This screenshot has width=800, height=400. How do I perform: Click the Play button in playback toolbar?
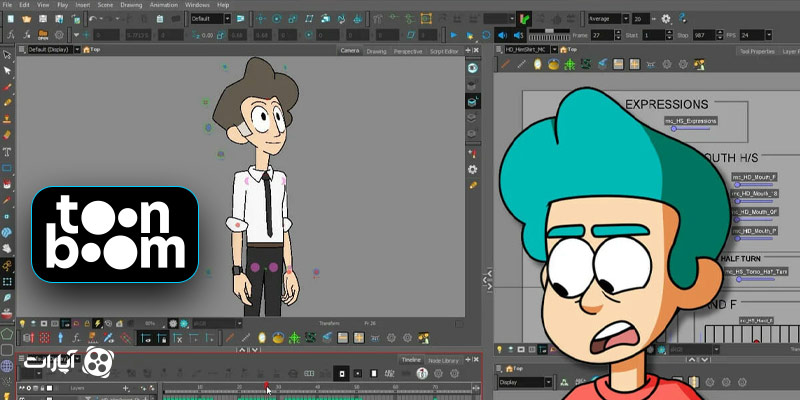click(454, 35)
